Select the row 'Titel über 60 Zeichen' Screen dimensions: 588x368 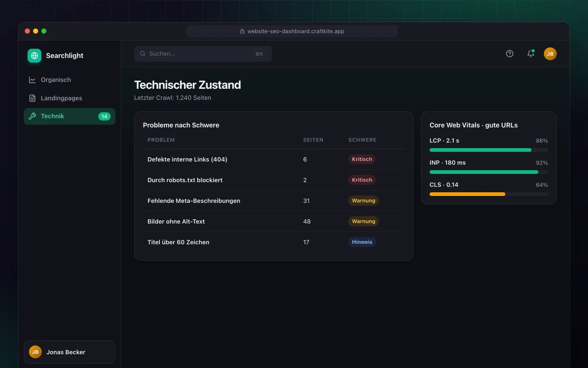coord(274,242)
